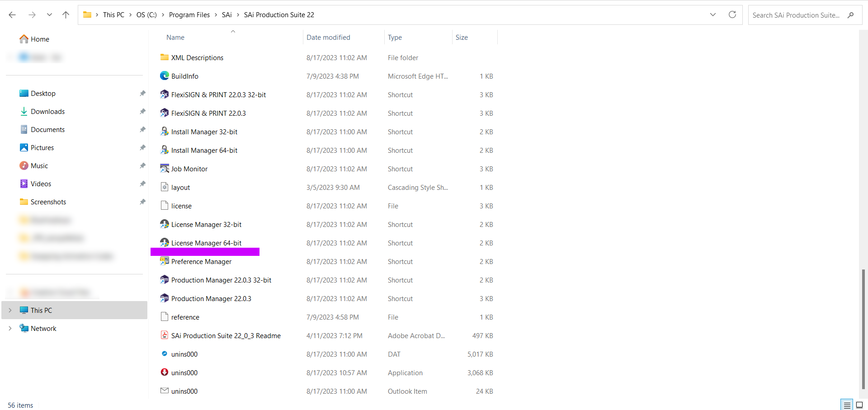Select the unins000 DAT file icon
The image size is (868, 410).
165,354
